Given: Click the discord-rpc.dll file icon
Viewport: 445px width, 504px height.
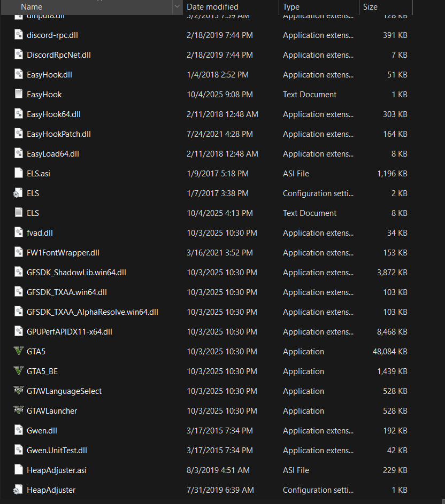Looking at the screenshot, I should pos(19,35).
